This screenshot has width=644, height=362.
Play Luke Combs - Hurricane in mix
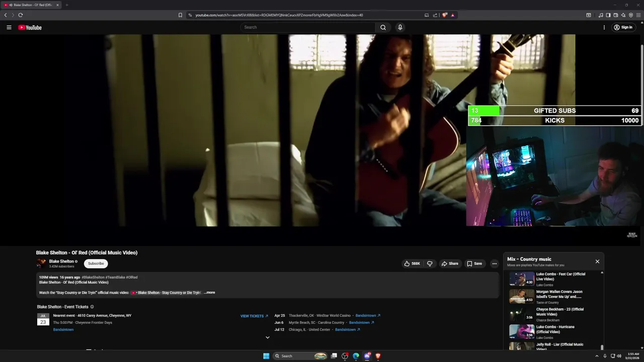553,332
